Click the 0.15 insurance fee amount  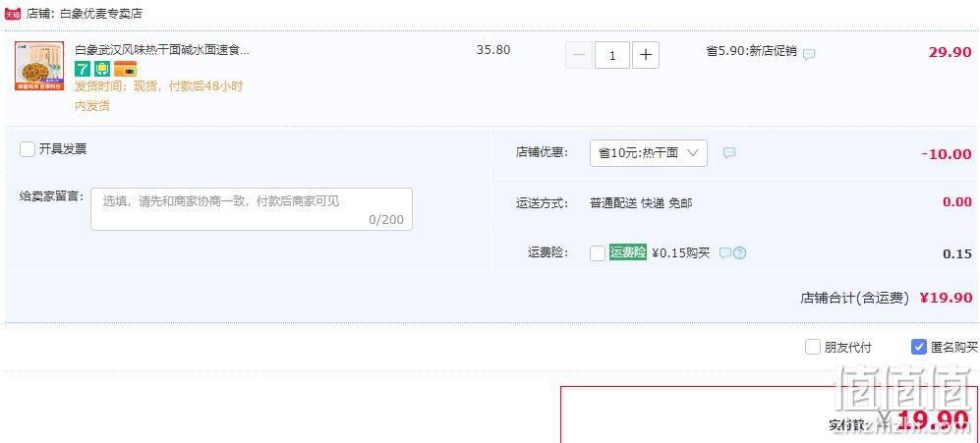pyautogui.click(x=956, y=253)
